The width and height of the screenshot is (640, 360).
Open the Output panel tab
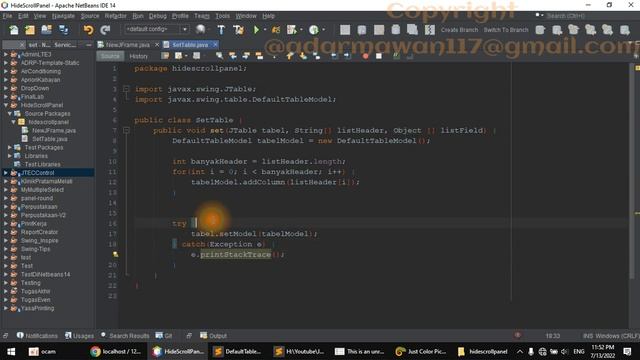click(x=213, y=336)
